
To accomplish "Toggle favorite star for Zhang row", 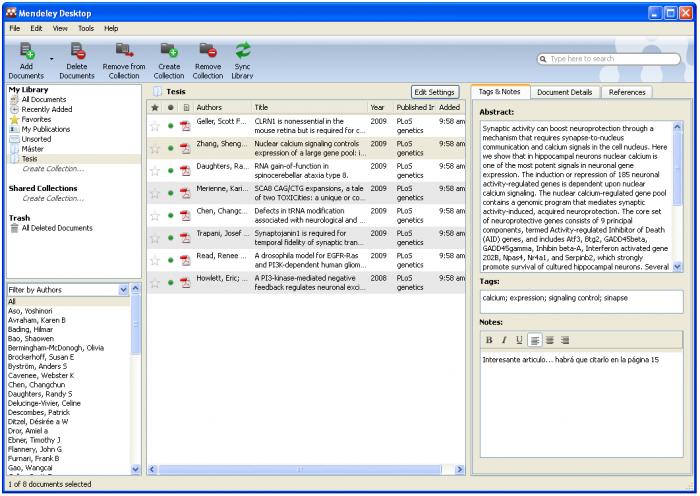I will point(155,148).
